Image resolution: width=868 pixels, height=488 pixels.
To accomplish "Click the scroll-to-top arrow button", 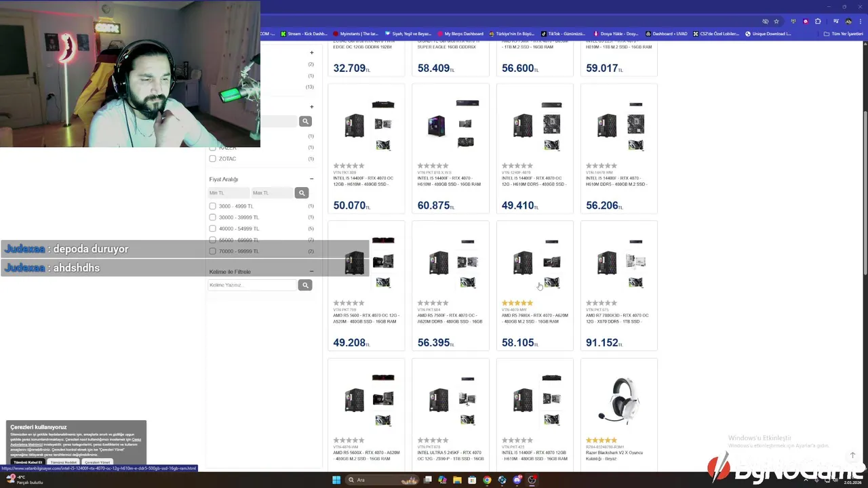I will coord(852,455).
